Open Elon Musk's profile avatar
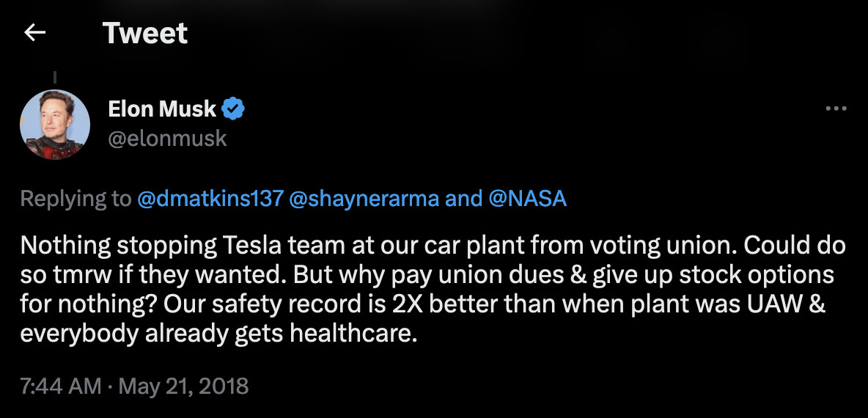Screen dimensions: 868x418 pos(55,125)
